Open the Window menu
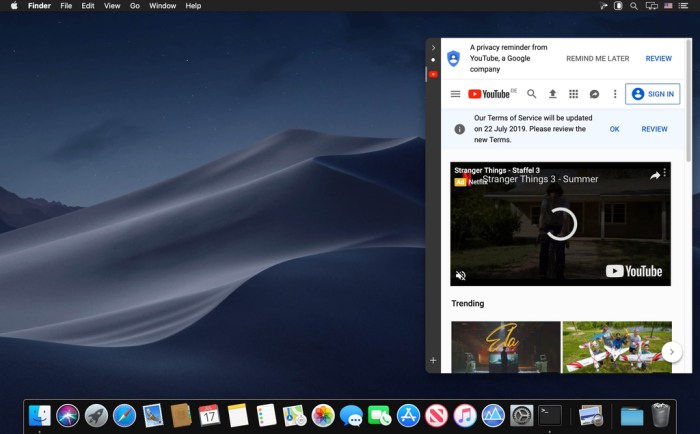 click(x=162, y=6)
